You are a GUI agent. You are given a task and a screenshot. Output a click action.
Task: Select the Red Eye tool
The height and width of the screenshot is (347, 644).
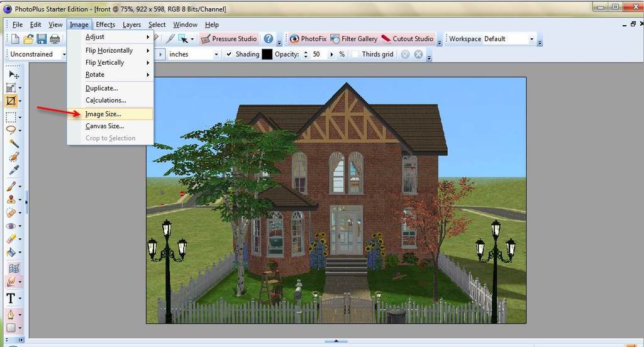(11, 226)
